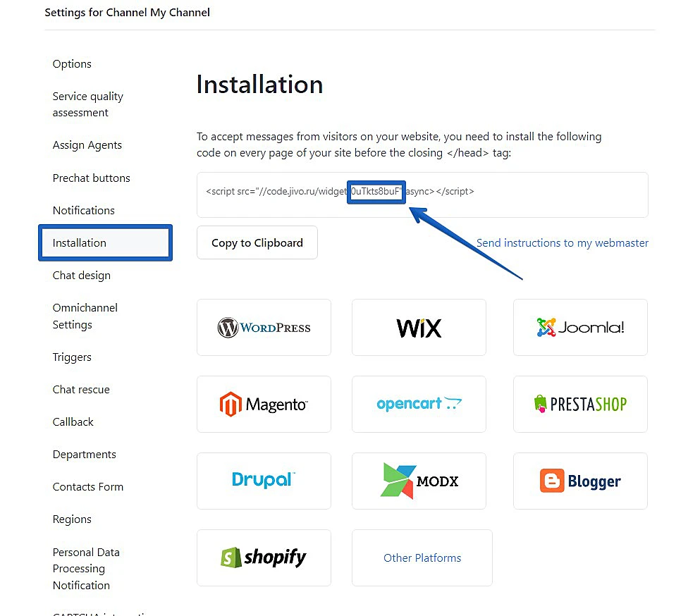Open the Assign Agents section
This screenshot has height=616, width=688.
(87, 145)
